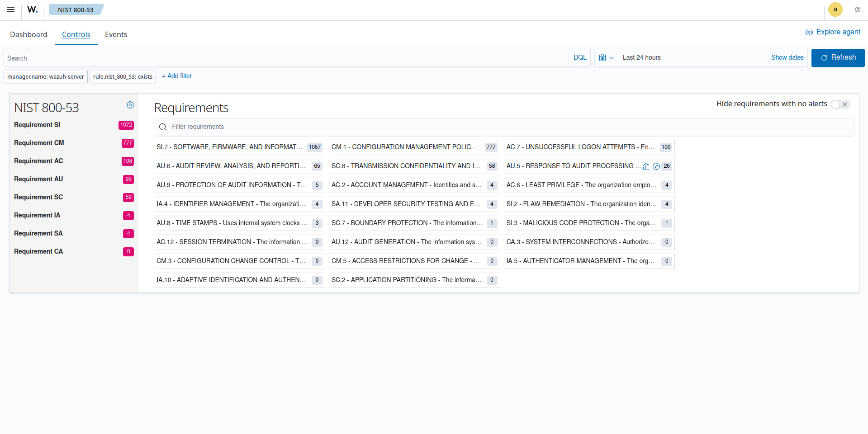This screenshot has height=434, width=868.
Task: Click the Show dates link
Action: pos(787,58)
